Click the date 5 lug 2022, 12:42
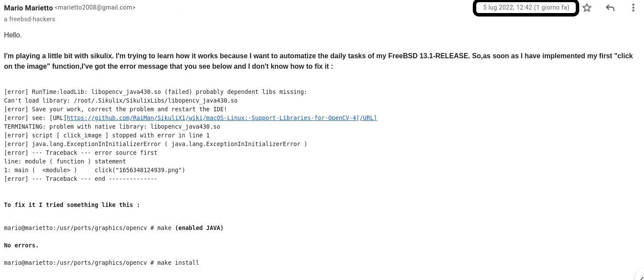 coord(526,7)
